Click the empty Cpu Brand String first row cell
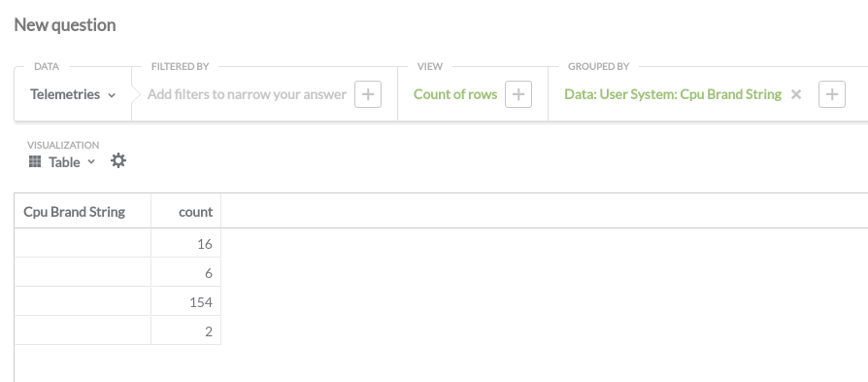 (x=83, y=243)
